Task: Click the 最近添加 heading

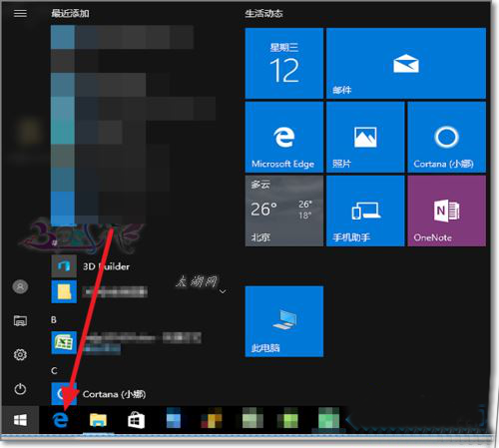Action: [70, 13]
